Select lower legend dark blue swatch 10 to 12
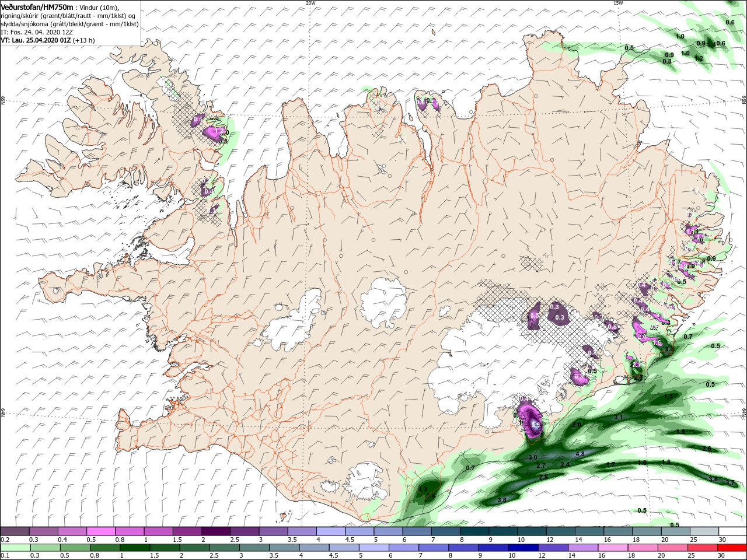The image size is (747, 560). click(522, 548)
